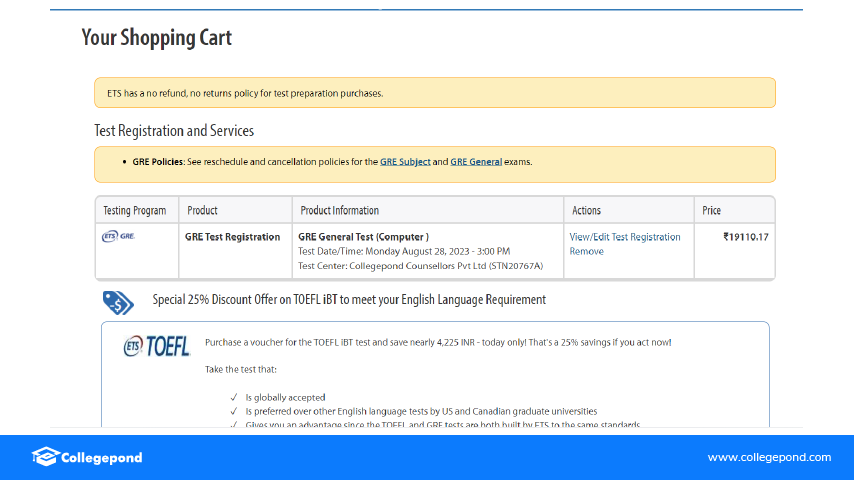Screen dimensions: 854x480
Task: Click the checkmark beside 'Gives you an advantage'
Action: [233, 425]
